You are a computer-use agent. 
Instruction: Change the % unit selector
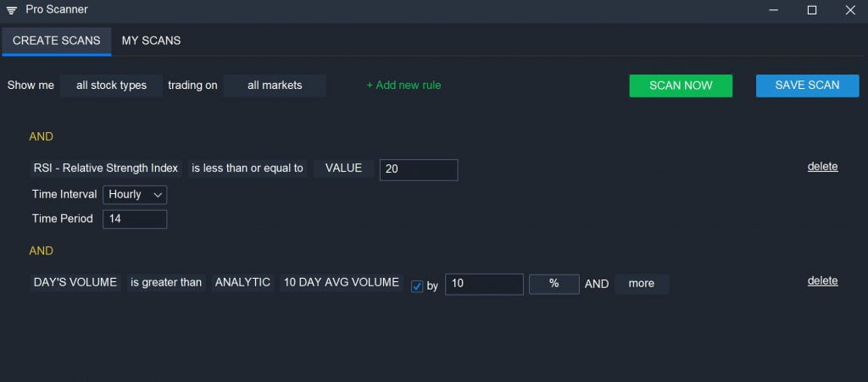click(x=554, y=284)
